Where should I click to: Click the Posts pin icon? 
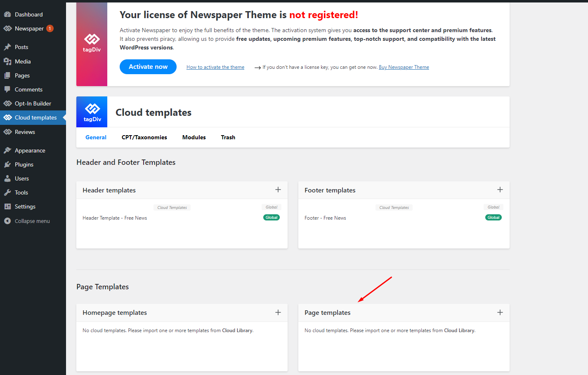(x=7, y=47)
